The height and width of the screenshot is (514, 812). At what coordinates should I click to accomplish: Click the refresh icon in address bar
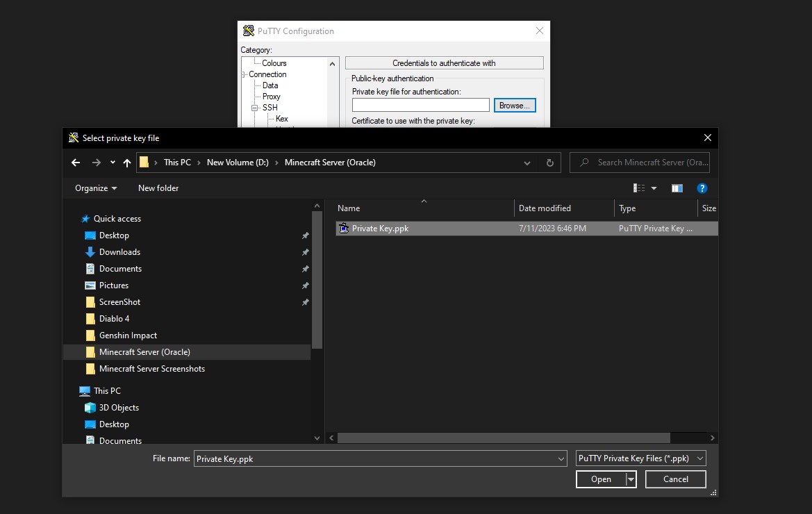coord(549,163)
